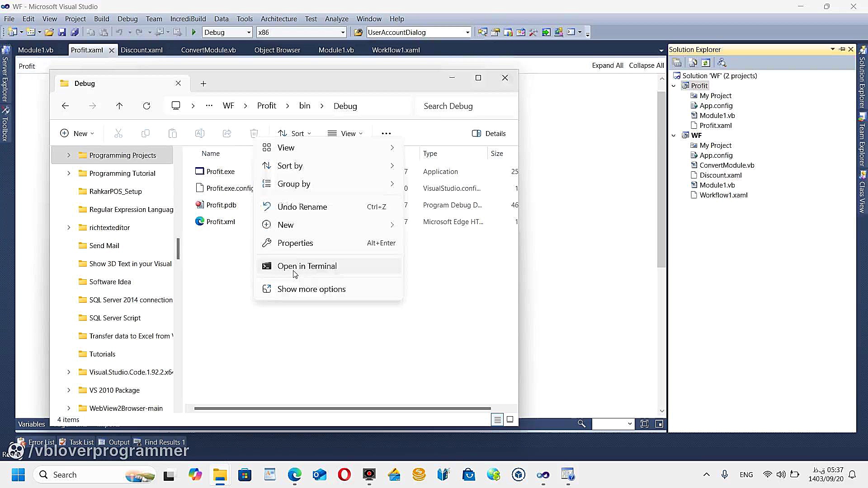The width and height of the screenshot is (868, 488).
Task: Open the x86 platform dropdown
Action: pyautogui.click(x=343, y=32)
